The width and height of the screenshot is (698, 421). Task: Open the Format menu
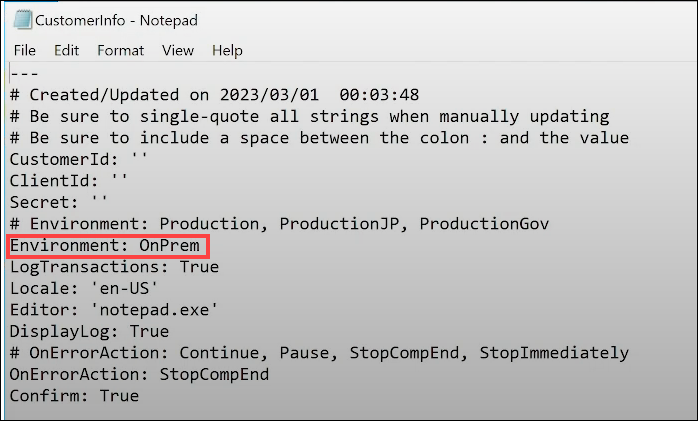(x=120, y=50)
